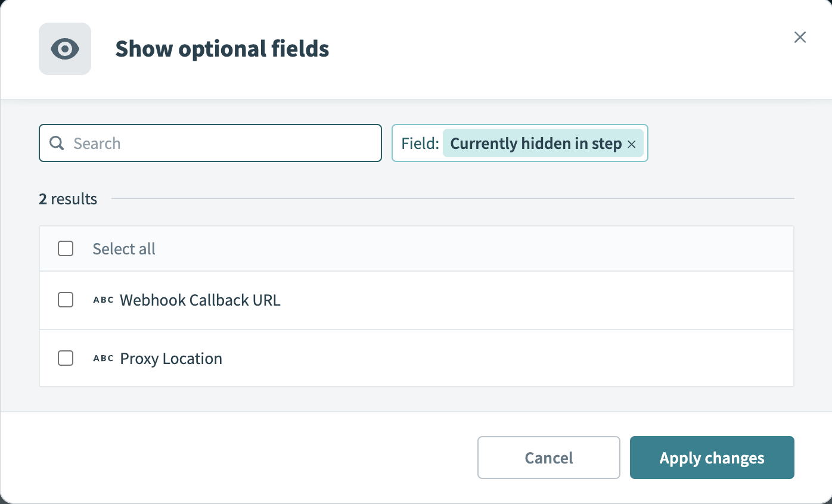Close the Show optional fields dialog
This screenshot has height=504, width=832.
pyautogui.click(x=800, y=38)
